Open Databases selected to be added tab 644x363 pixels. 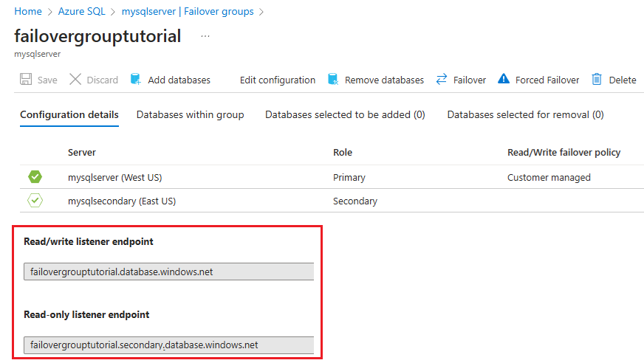pyautogui.click(x=345, y=114)
